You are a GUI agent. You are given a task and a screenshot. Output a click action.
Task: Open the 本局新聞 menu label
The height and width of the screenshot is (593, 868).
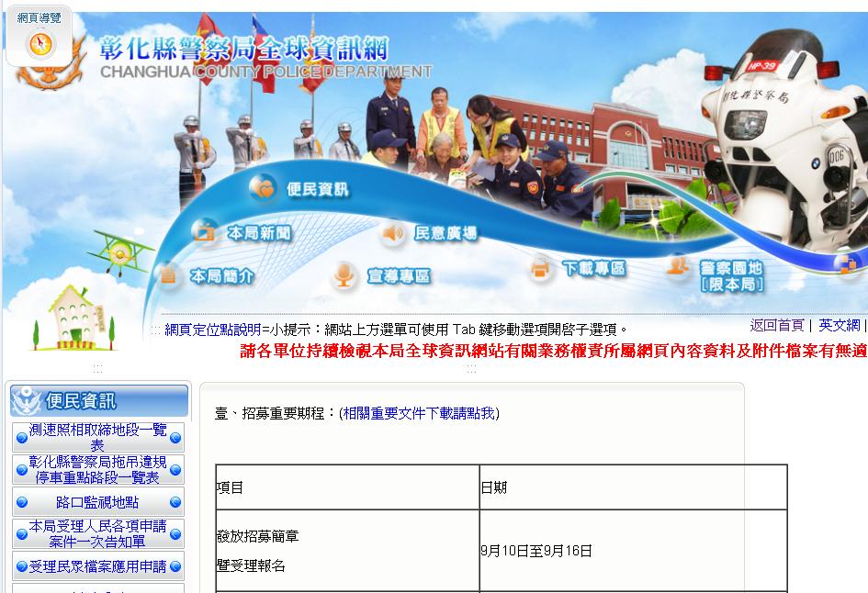(x=259, y=233)
